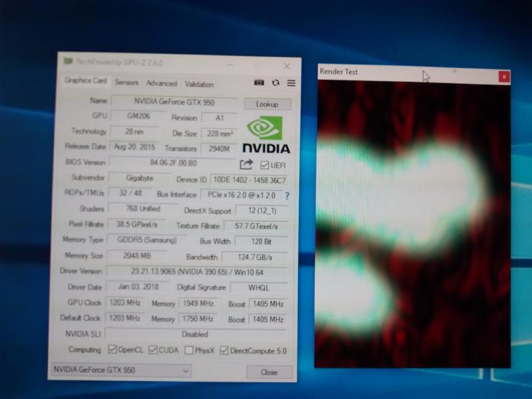532x399 pixels.
Task: Click the GPU-Z refresh icon
Action: pos(275,82)
